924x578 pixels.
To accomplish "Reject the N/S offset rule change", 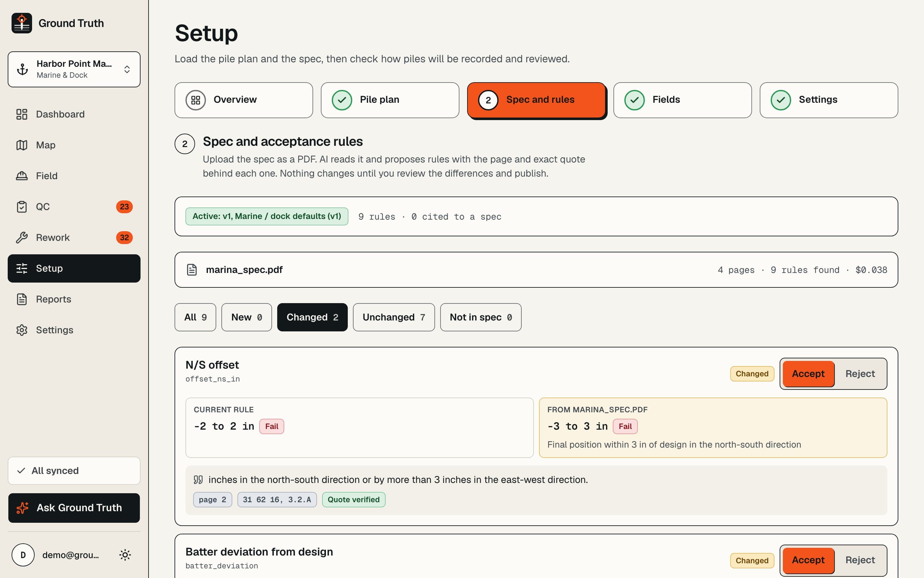I will (860, 374).
